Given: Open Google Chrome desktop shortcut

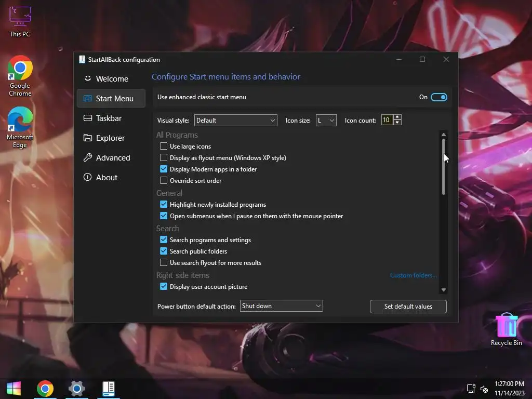Looking at the screenshot, I should tap(20, 76).
